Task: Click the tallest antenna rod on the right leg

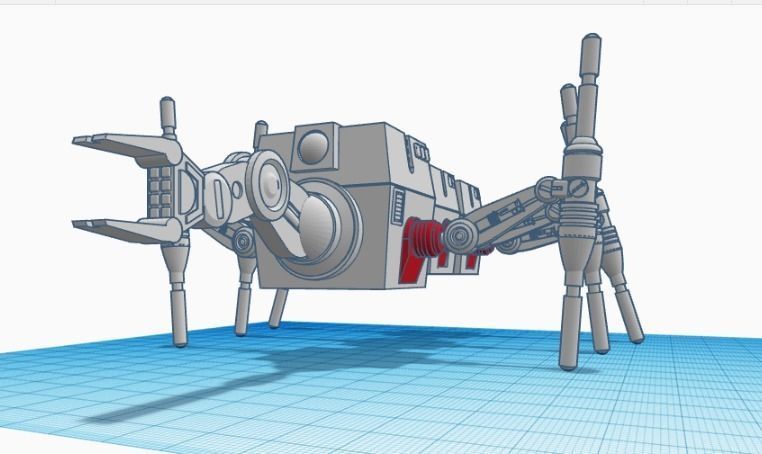Action: 589,85
